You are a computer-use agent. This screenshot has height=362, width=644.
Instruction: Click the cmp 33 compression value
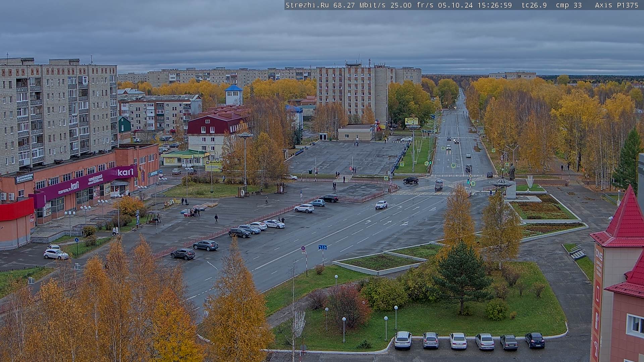coord(569,5)
